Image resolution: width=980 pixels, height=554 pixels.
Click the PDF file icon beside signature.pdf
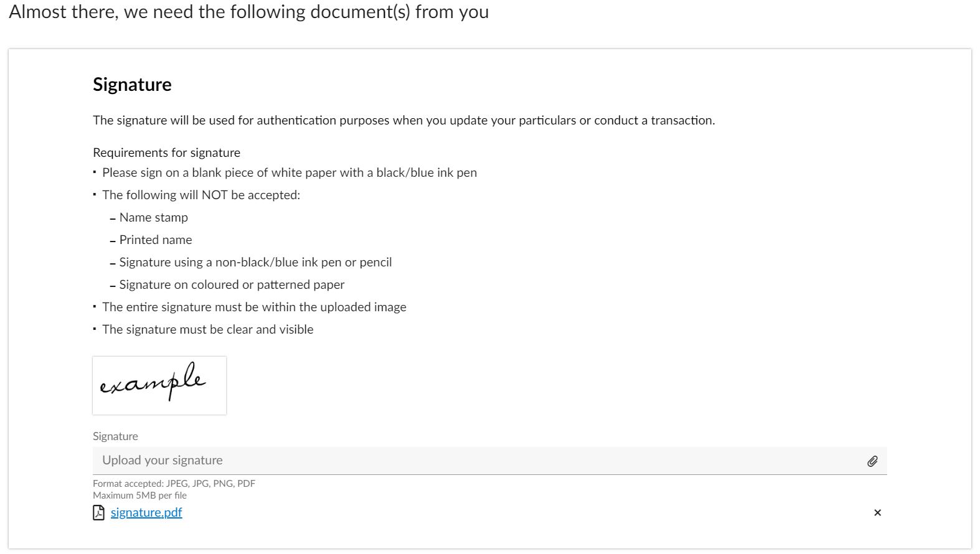pyautogui.click(x=98, y=513)
